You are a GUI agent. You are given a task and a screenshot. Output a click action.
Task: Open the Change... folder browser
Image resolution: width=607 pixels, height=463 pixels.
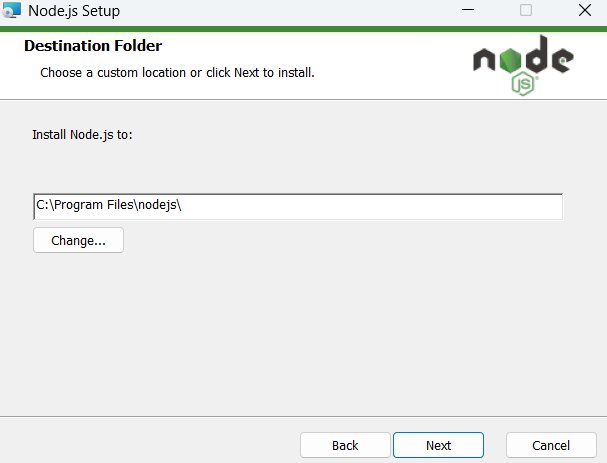tap(78, 240)
